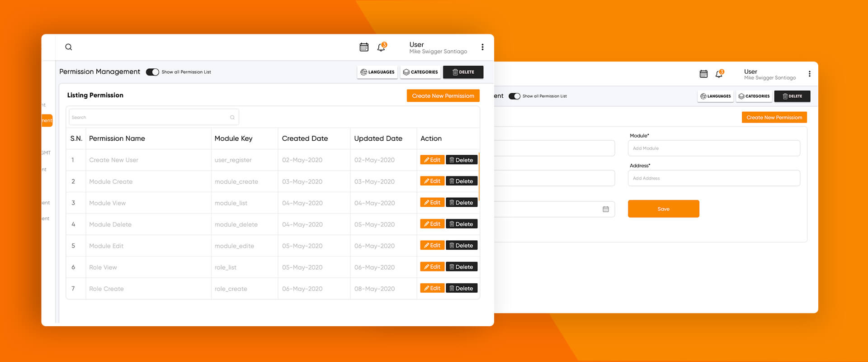Edit the Create New User permission
868x362 pixels.
432,160
